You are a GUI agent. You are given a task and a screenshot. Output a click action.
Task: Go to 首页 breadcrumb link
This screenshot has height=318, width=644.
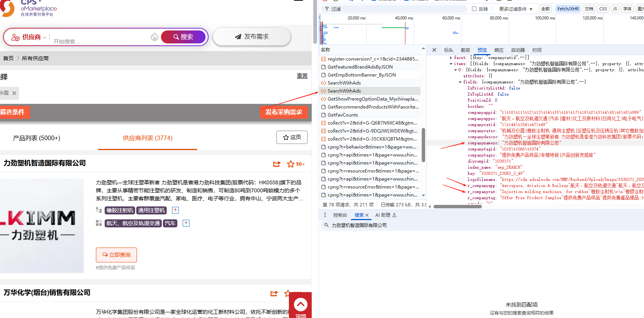8,58
